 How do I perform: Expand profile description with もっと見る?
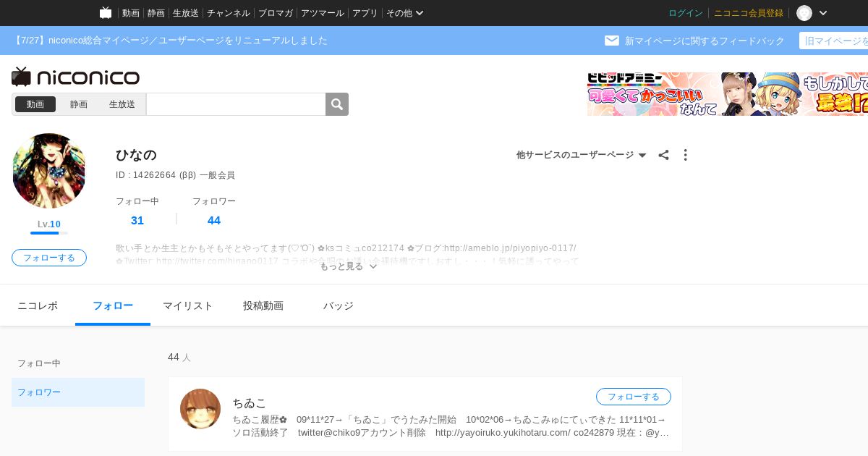pos(349,266)
